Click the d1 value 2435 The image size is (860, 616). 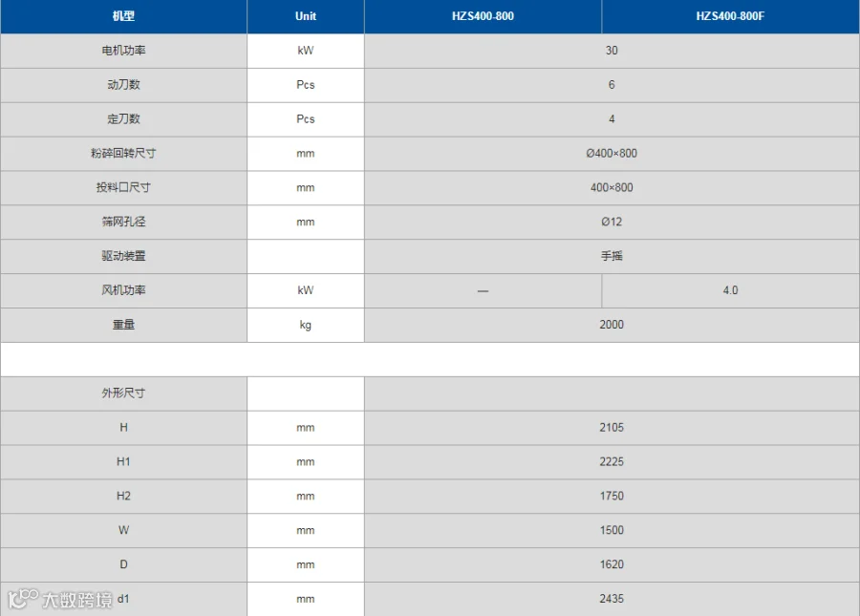pos(612,599)
